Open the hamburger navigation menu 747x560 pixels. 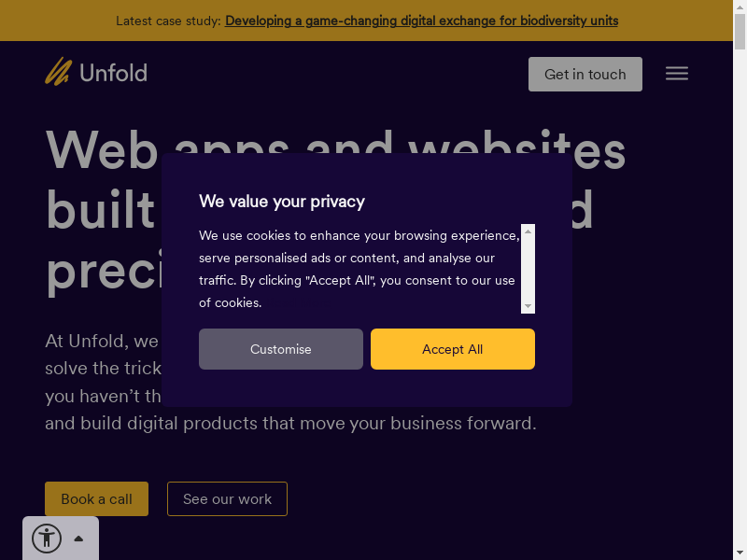pos(677,74)
